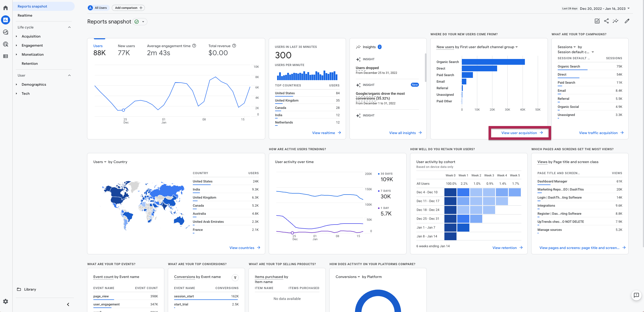Click View realtime link
This screenshot has width=644, height=312.
tap(327, 133)
